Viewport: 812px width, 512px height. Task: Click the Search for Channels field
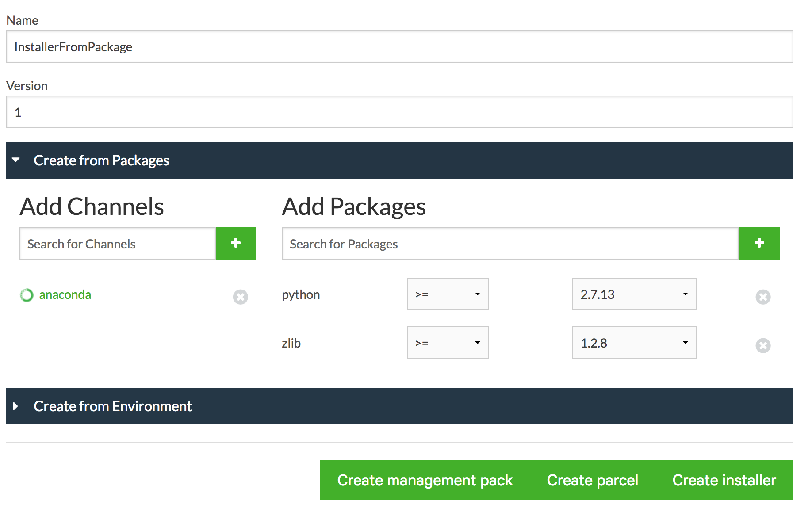pos(117,243)
